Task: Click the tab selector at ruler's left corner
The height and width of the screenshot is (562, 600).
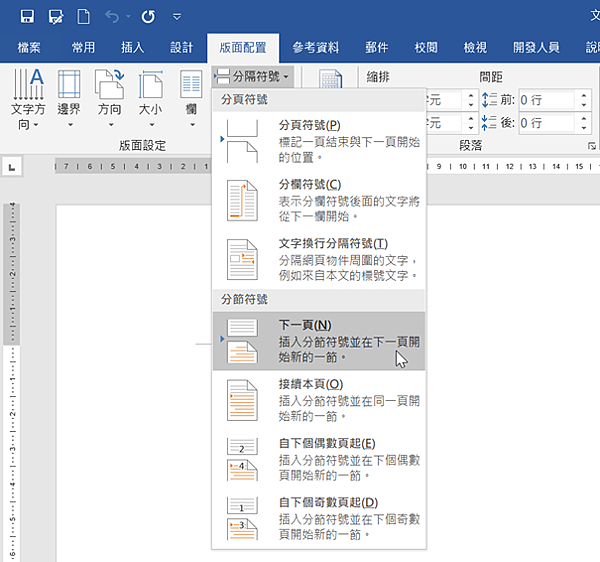Action: (x=12, y=167)
